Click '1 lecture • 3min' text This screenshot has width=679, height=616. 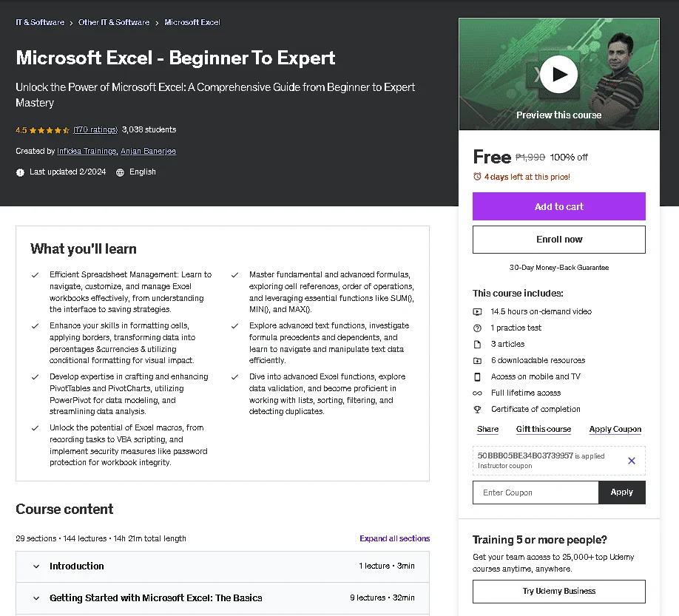[x=386, y=566]
